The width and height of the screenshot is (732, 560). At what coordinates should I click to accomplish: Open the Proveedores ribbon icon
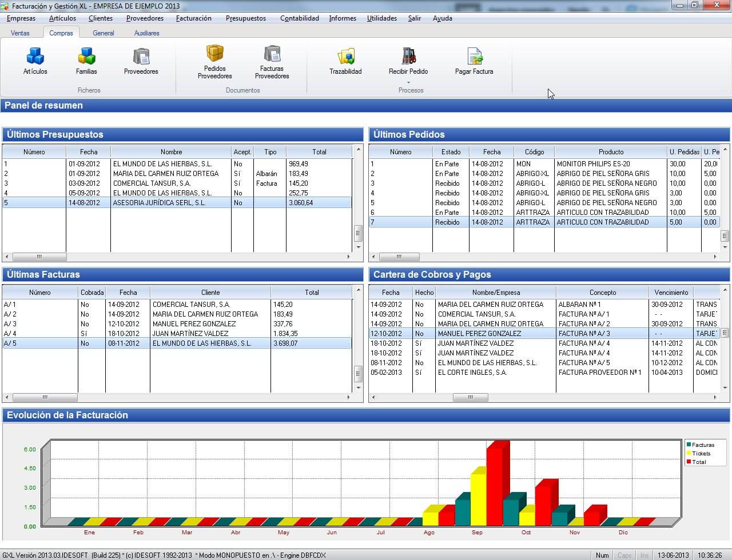[141, 57]
